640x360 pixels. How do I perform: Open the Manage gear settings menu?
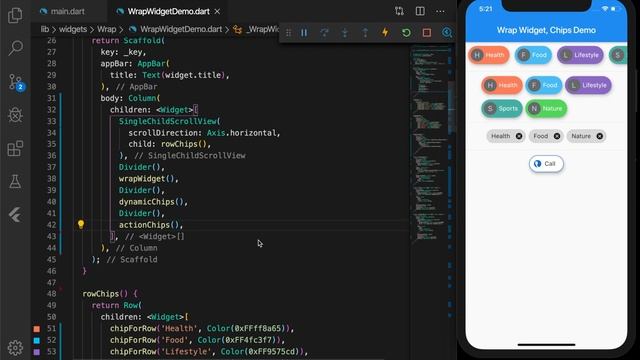point(15,347)
